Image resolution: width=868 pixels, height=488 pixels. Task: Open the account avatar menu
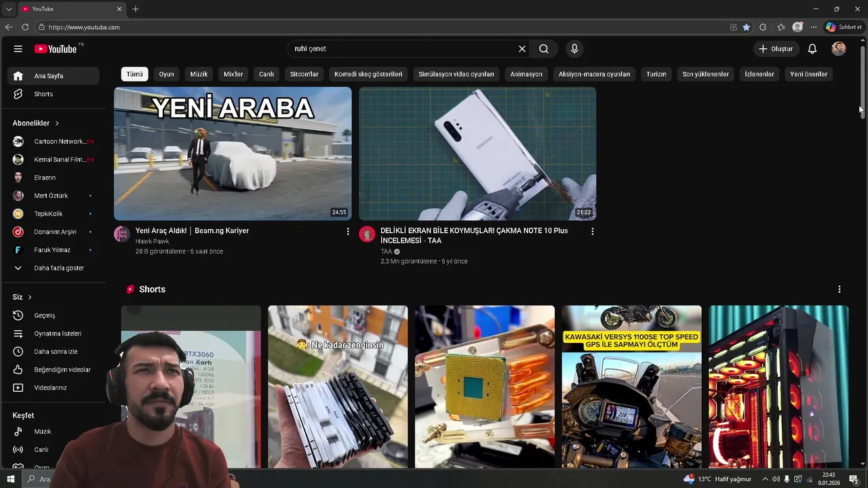pos(839,49)
